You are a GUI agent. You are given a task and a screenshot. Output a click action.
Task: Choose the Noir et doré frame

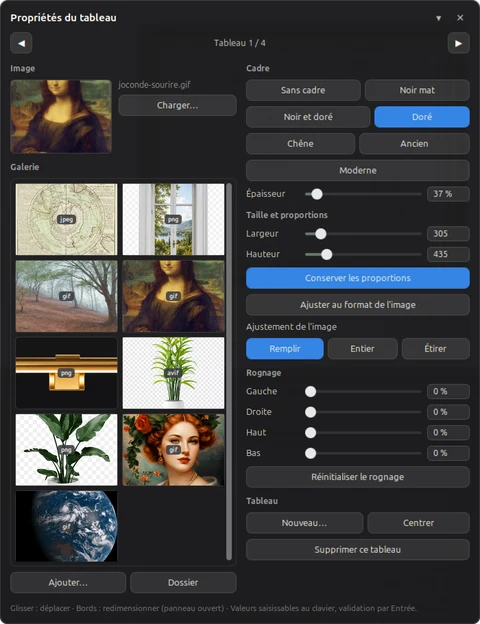[x=308, y=117]
